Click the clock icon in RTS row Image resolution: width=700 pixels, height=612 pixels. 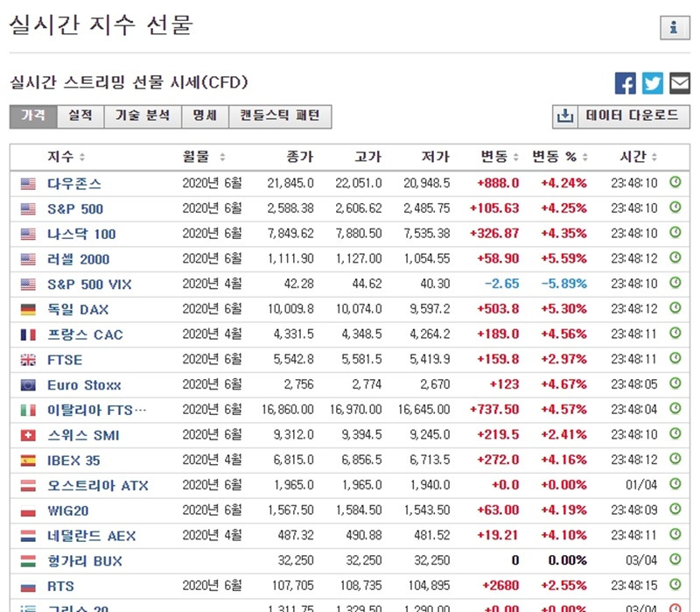point(675,584)
